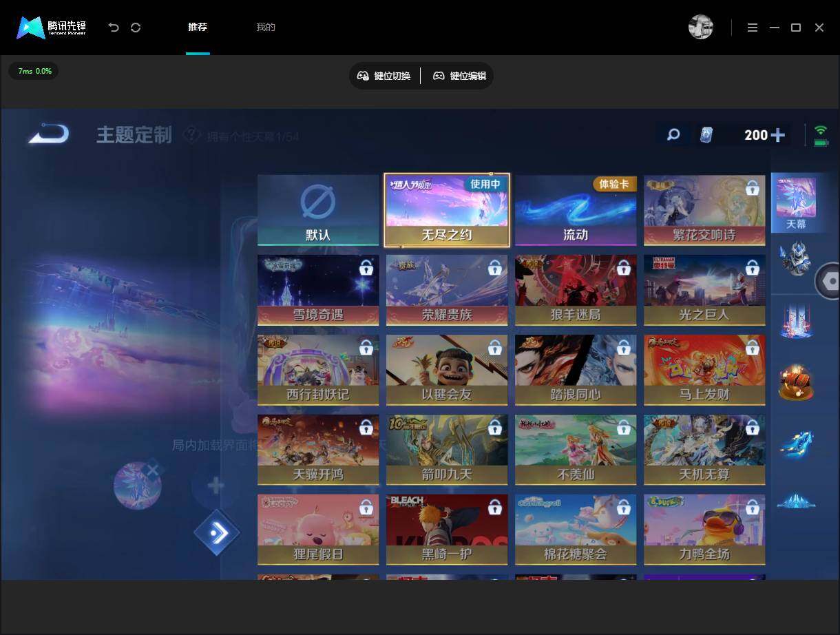Switch to the 推荐 tab
This screenshot has width=840, height=635.
(x=198, y=28)
